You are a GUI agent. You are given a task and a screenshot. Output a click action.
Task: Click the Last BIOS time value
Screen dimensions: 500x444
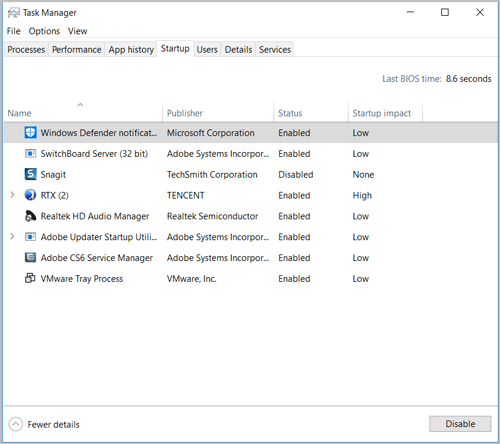468,79
